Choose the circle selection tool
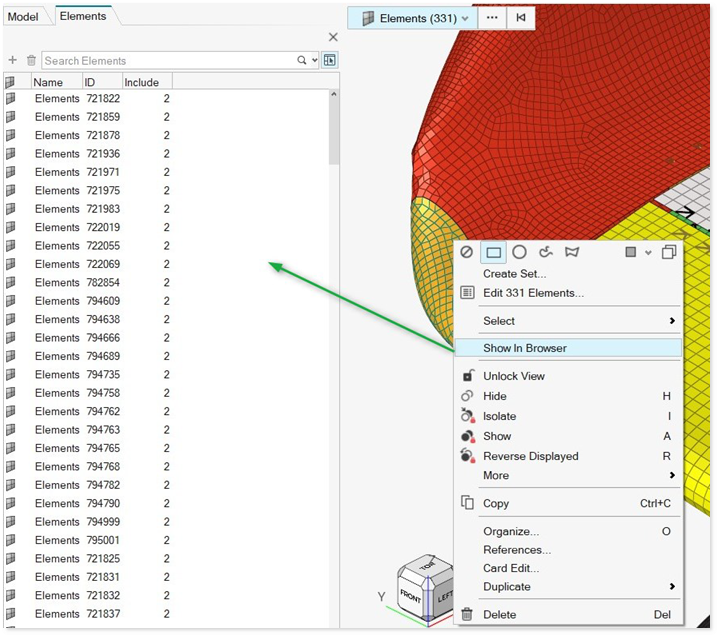The width and height of the screenshot is (719, 637). [519, 252]
